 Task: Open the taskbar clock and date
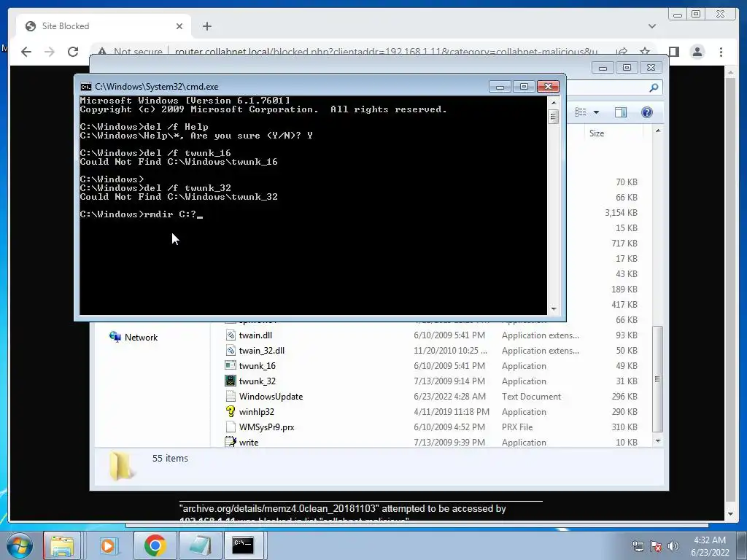pyautogui.click(x=710, y=546)
